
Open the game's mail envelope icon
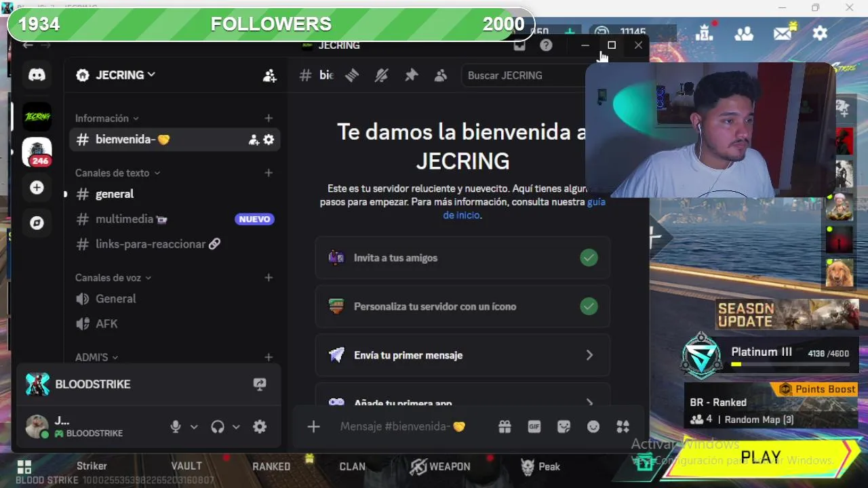point(783,33)
